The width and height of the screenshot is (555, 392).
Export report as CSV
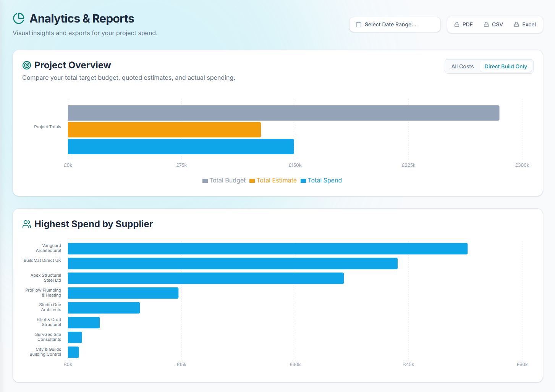(x=493, y=24)
